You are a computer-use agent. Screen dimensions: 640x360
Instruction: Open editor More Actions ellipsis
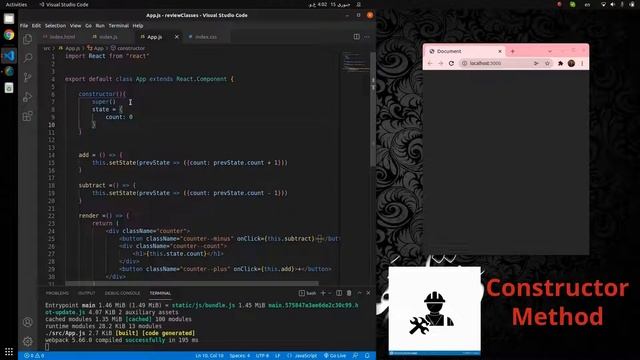click(x=367, y=37)
